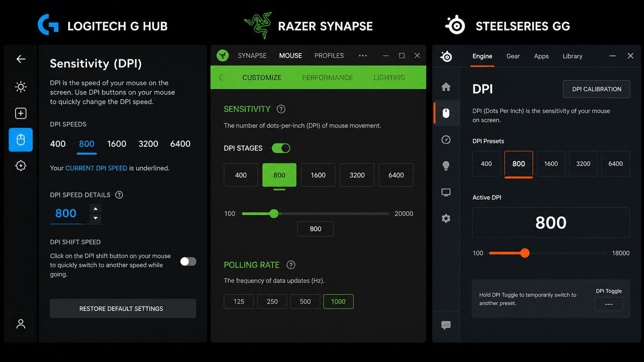The image size is (644, 362).
Task: Select G HUB DPI speed 3200
Action: click(x=148, y=144)
